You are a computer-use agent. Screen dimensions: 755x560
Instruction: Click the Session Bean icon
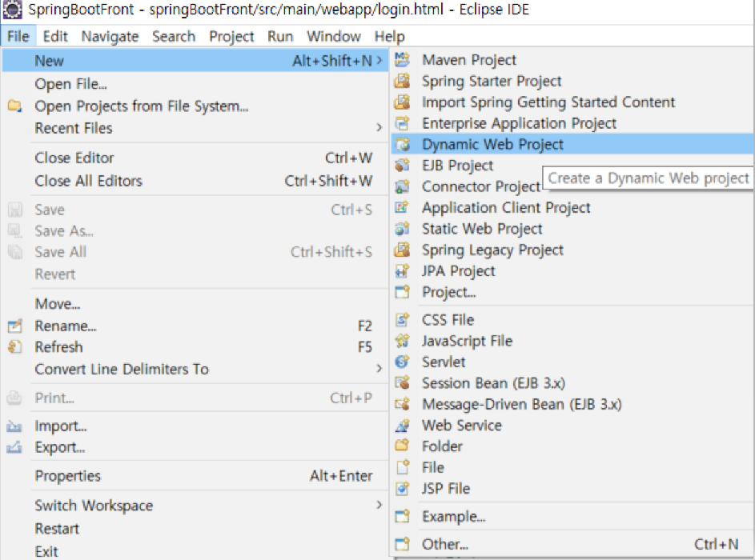(402, 383)
